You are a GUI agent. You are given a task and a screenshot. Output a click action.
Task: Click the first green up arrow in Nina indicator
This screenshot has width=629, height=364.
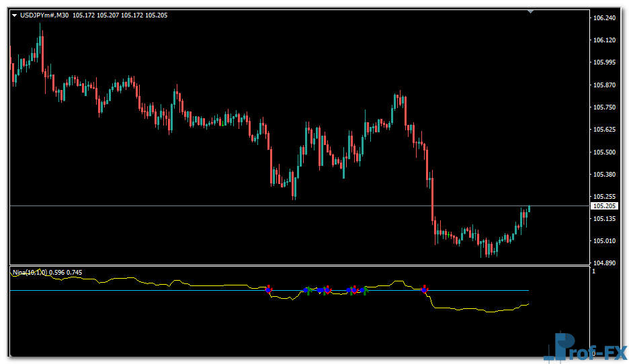click(308, 291)
